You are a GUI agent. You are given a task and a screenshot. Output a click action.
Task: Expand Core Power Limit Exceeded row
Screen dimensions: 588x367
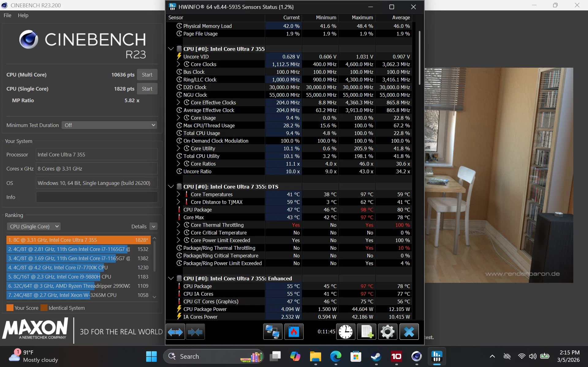(178, 240)
